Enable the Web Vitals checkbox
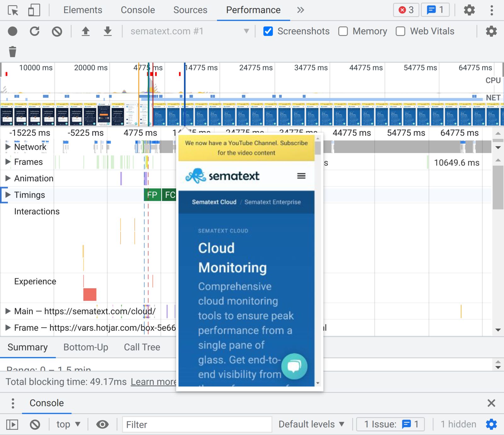Screen dimensions: 504x435 pyautogui.click(x=400, y=31)
